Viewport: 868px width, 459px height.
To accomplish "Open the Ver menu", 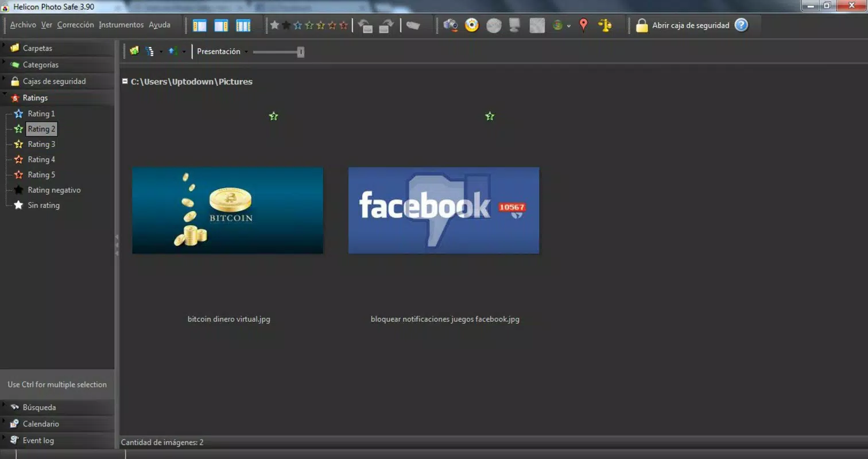I will tap(46, 25).
